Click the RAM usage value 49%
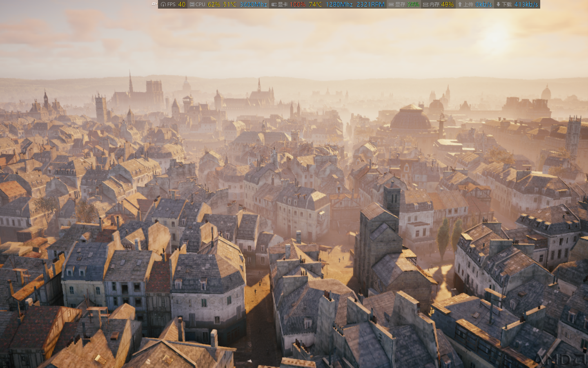Screen dimensions: 588x368 [x=447, y=4]
